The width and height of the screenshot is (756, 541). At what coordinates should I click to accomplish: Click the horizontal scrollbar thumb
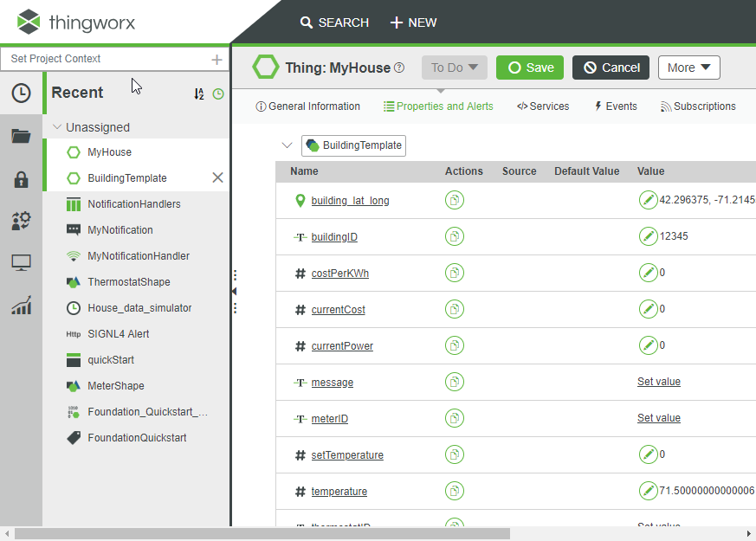[262, 534]
